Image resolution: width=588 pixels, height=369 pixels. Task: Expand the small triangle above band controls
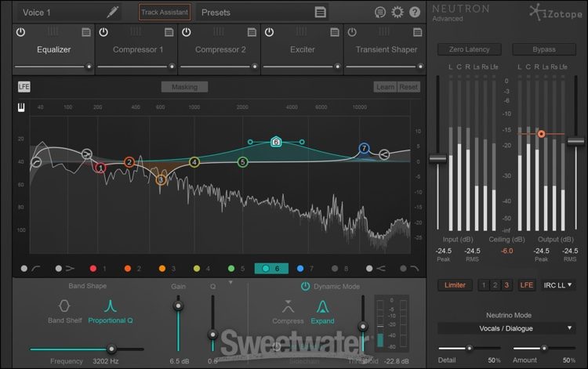click(x=230, y=282)
